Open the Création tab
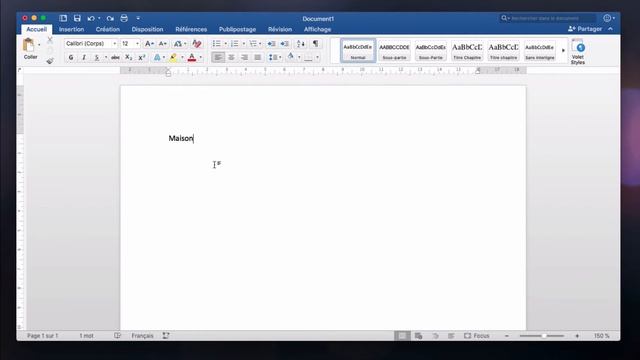This screenshot has height=360, width=640. (x=108, y=29)
